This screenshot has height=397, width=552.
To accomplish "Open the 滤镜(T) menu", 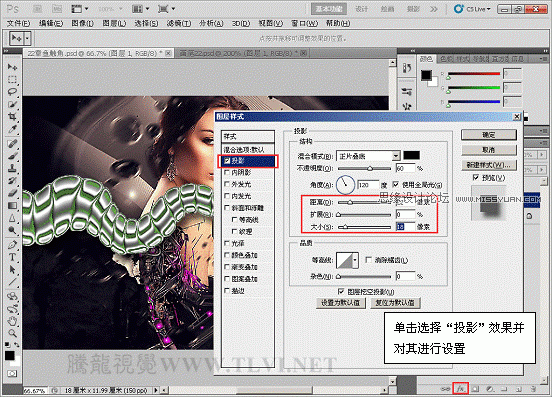I will point(179,23).
